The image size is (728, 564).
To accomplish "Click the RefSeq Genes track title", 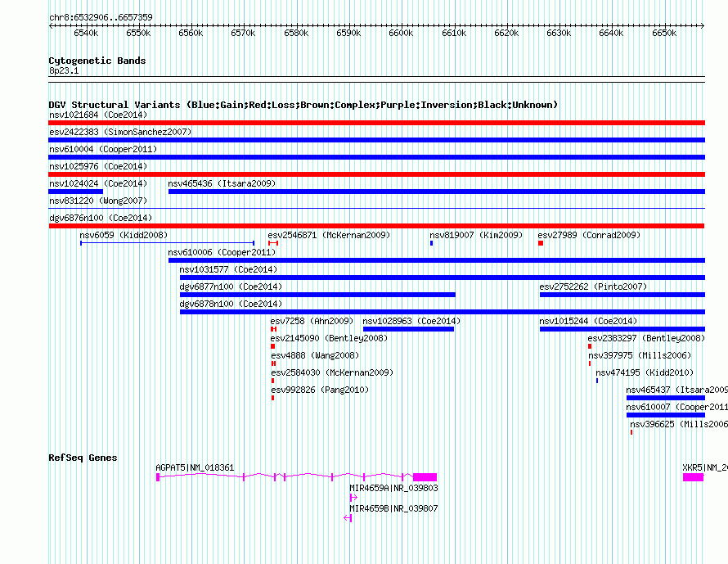I will [83, 458].
